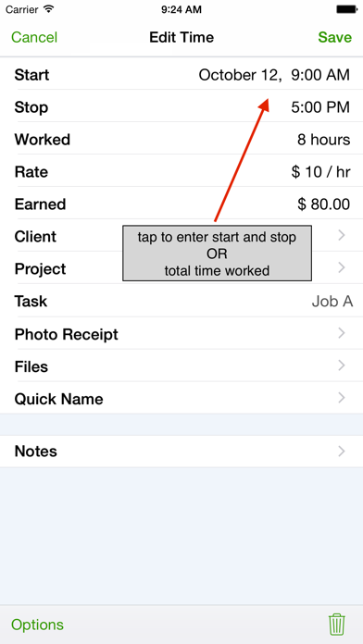Tap the Earned $ 80.00 amount
The height and width of the screenshot is (644, 363).
324,204
